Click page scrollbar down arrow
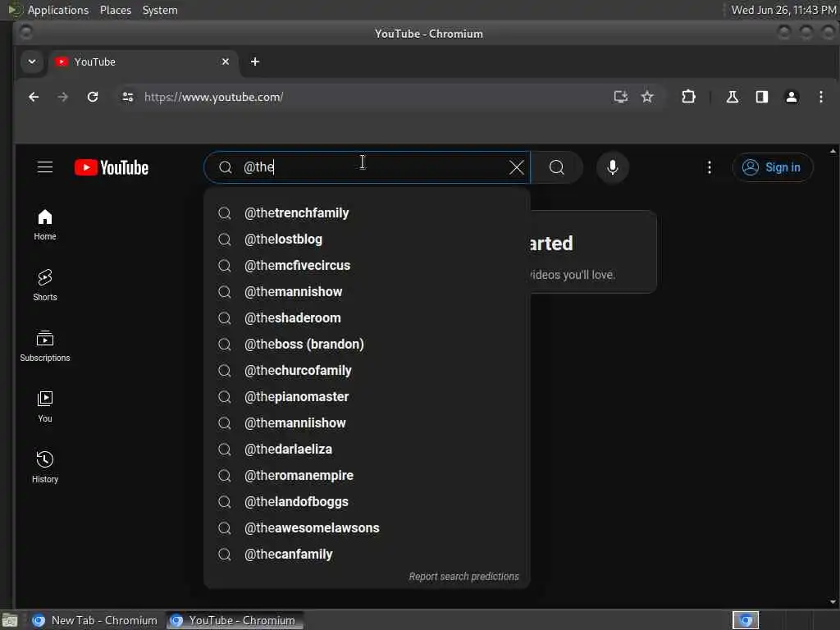 [x=833, y=602]
